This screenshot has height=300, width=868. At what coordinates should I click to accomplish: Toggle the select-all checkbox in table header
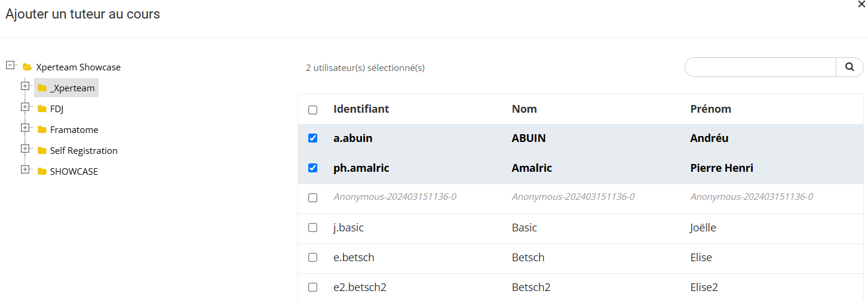tap(312, 110)
